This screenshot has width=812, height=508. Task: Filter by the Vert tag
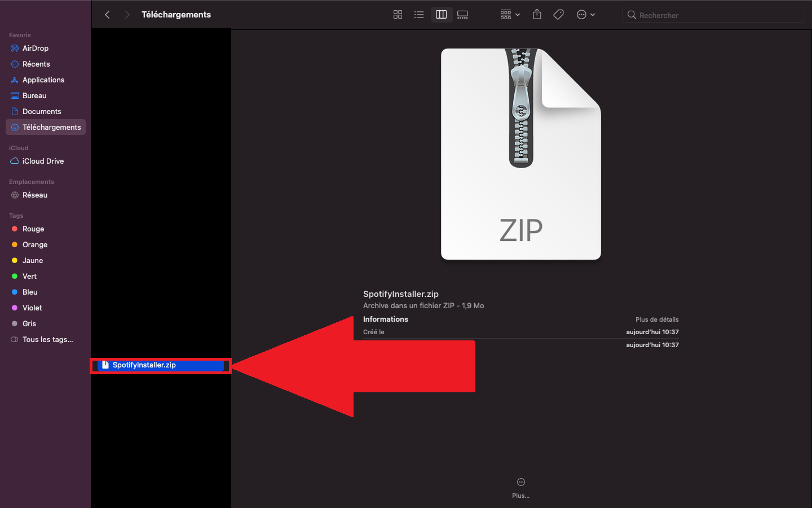tap(45, 276)
